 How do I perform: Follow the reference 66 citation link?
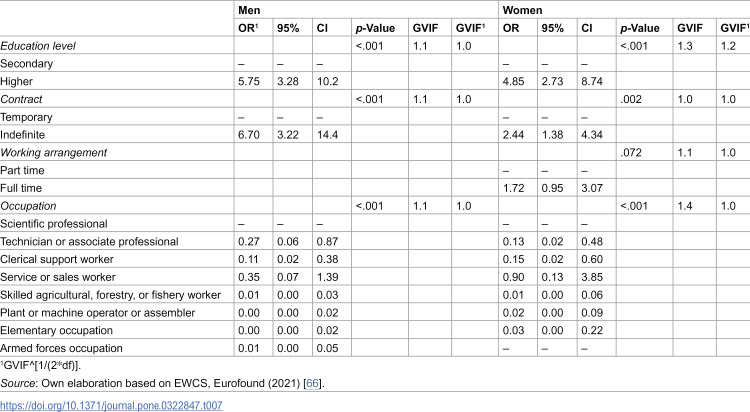312,383
